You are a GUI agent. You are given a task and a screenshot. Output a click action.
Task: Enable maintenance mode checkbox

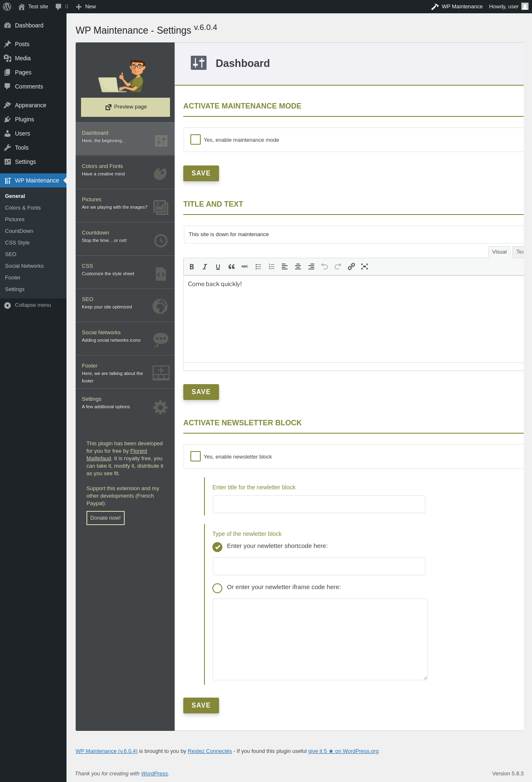pos(195,140)
